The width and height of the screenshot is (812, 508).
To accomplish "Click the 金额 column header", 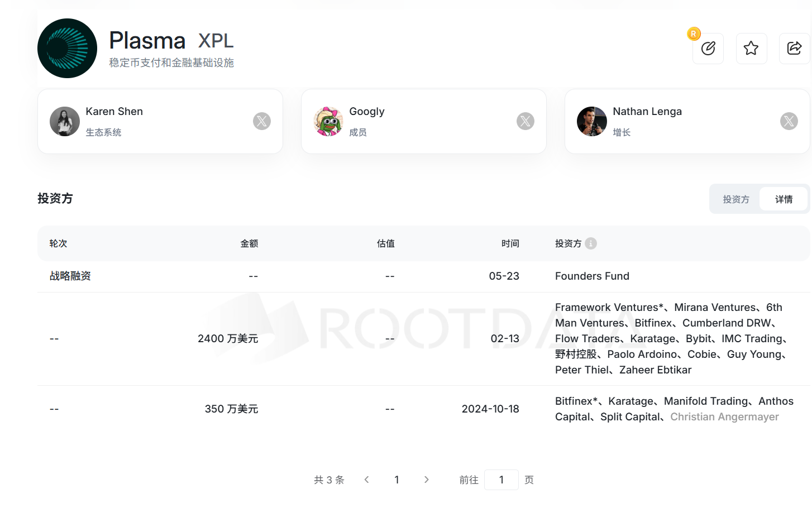I will [249, 243].
